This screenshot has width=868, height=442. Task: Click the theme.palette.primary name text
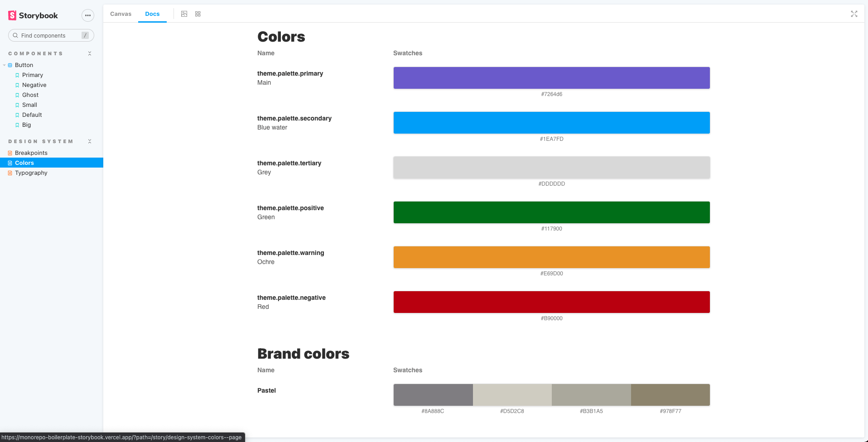tap(290, 73)
